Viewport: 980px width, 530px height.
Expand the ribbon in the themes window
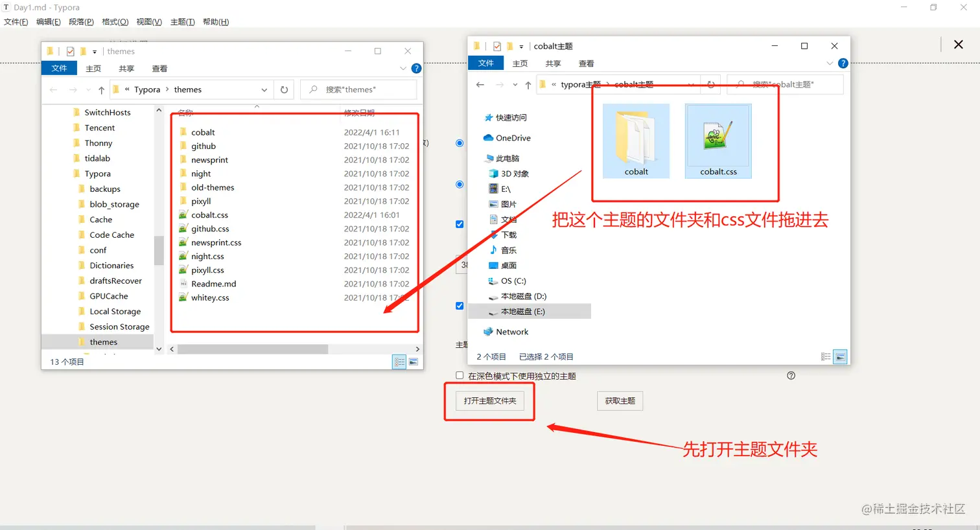point(403,68)
